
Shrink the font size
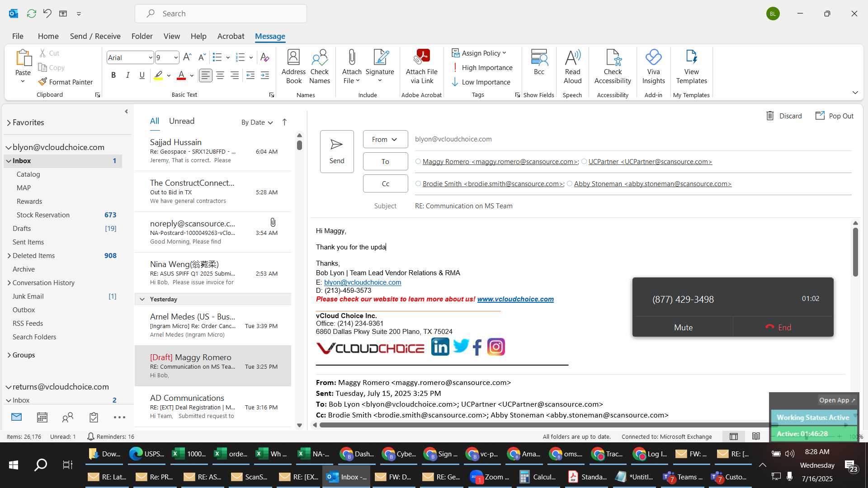click(202, 57)
